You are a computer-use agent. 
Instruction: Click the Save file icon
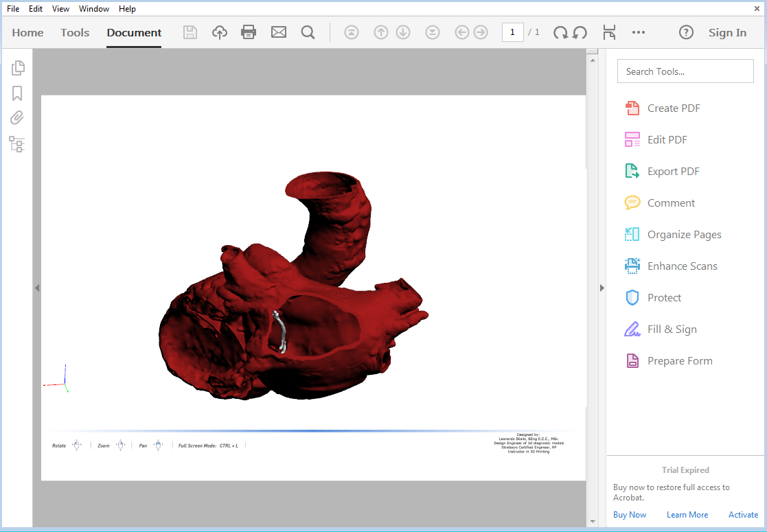(190, 32)
